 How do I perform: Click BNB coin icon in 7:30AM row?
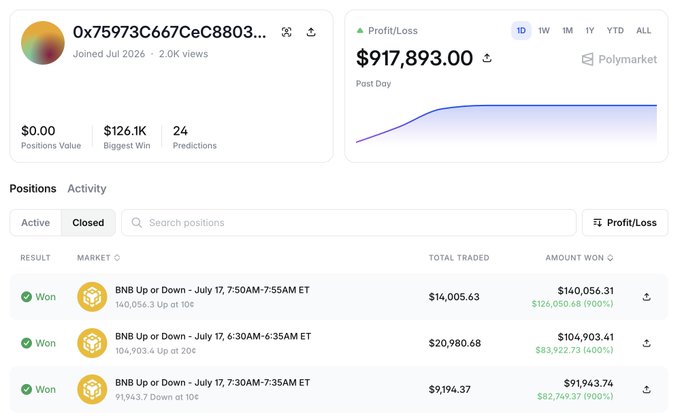(92, 389)
